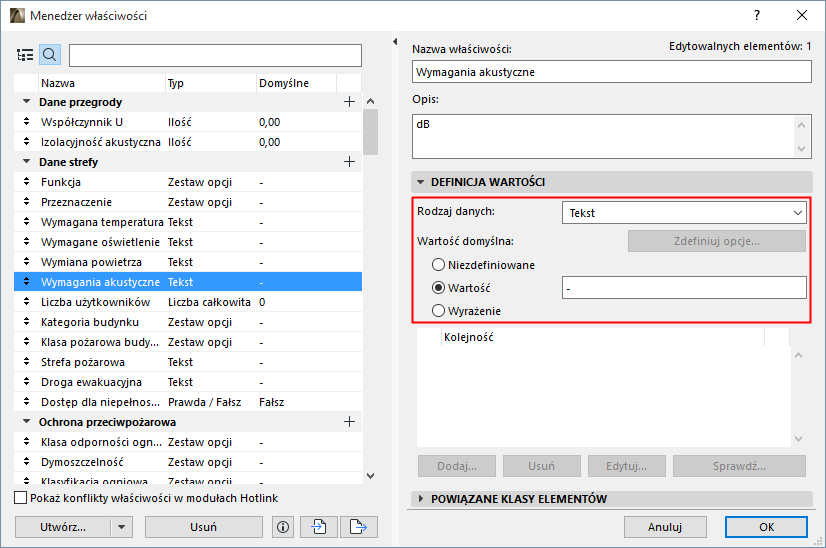The image size is (826, 548).
Task: Collapse the Ochrona przeciwpożarowa group
Action: click(26, 422)
